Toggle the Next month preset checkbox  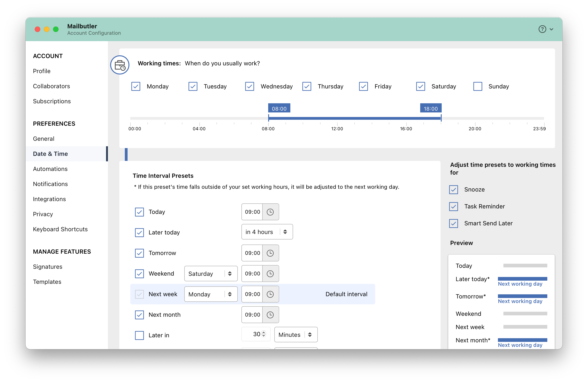140,315
